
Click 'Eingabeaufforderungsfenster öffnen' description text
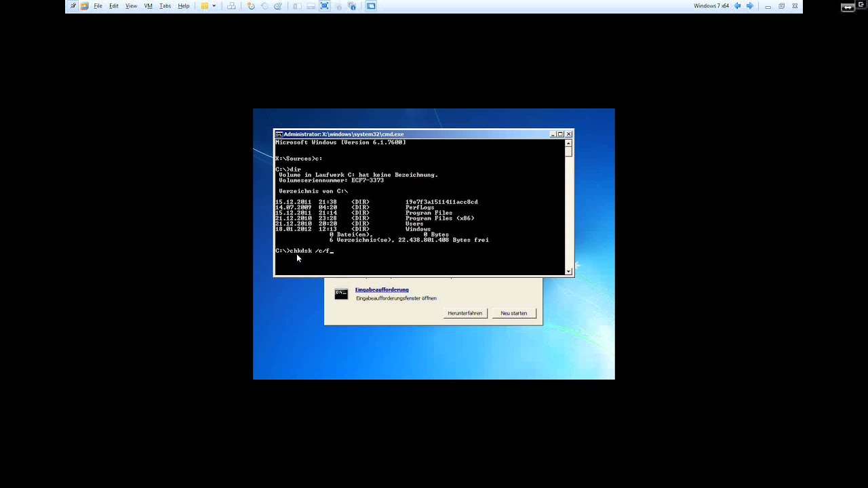click(396, 298)
